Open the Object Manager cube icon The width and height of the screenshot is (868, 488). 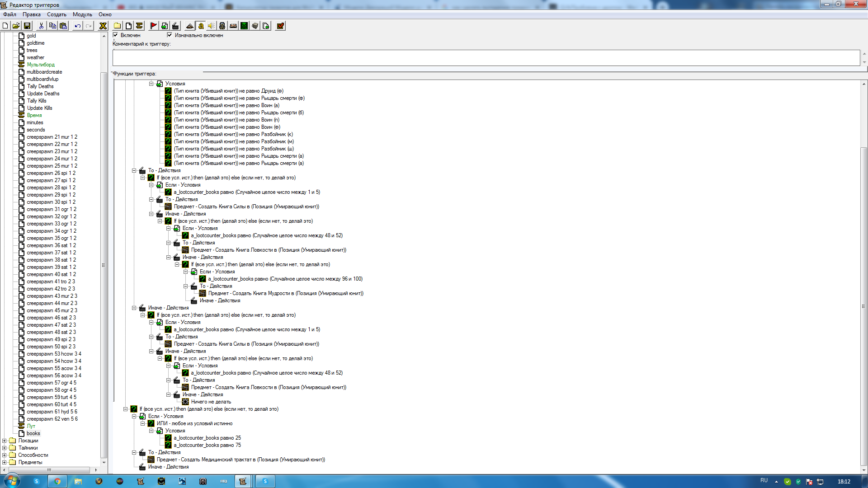[x=255, y=26]
